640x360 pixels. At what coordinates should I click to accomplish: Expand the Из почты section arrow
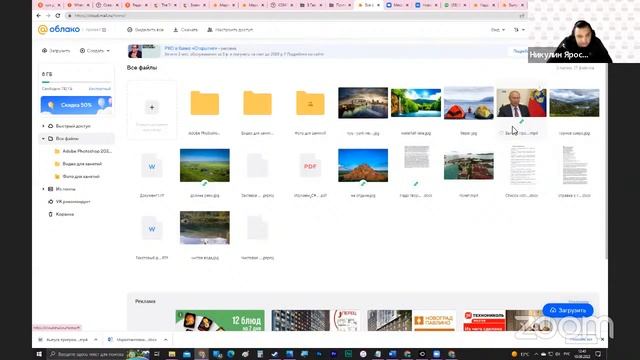(43, 189)
